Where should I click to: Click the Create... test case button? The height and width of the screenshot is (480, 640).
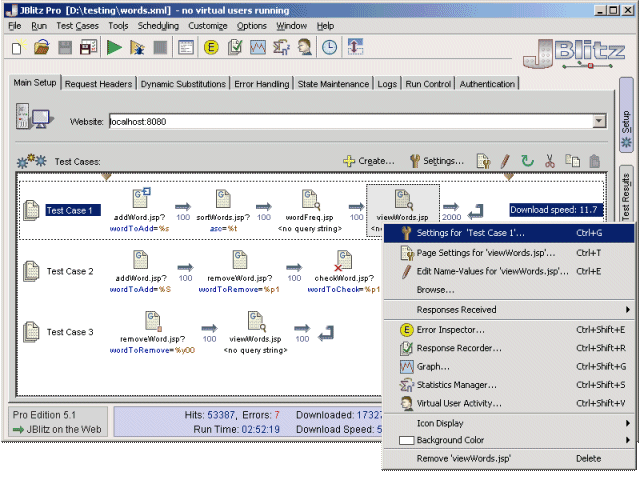(369, 161)
